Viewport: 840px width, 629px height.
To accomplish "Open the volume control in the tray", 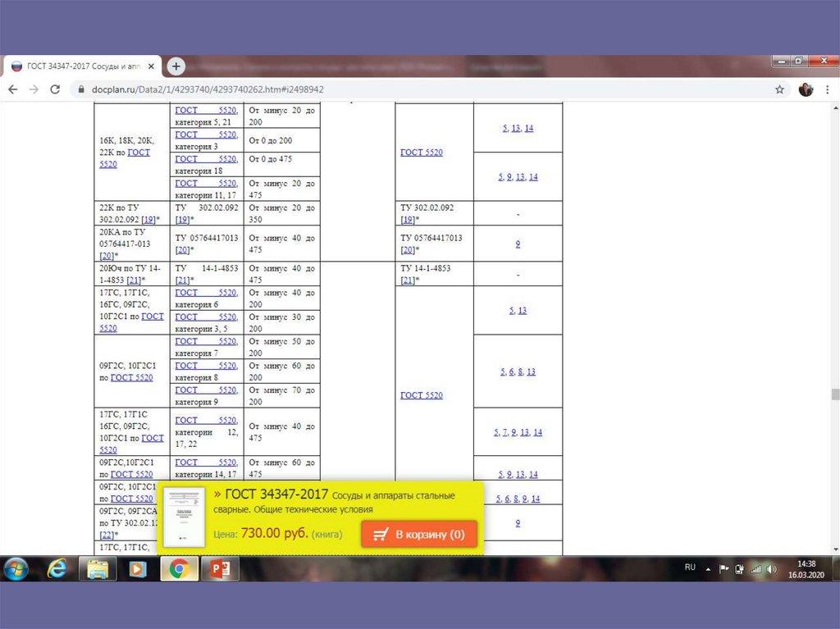I will pyautogui.click(x=769, y=568).
